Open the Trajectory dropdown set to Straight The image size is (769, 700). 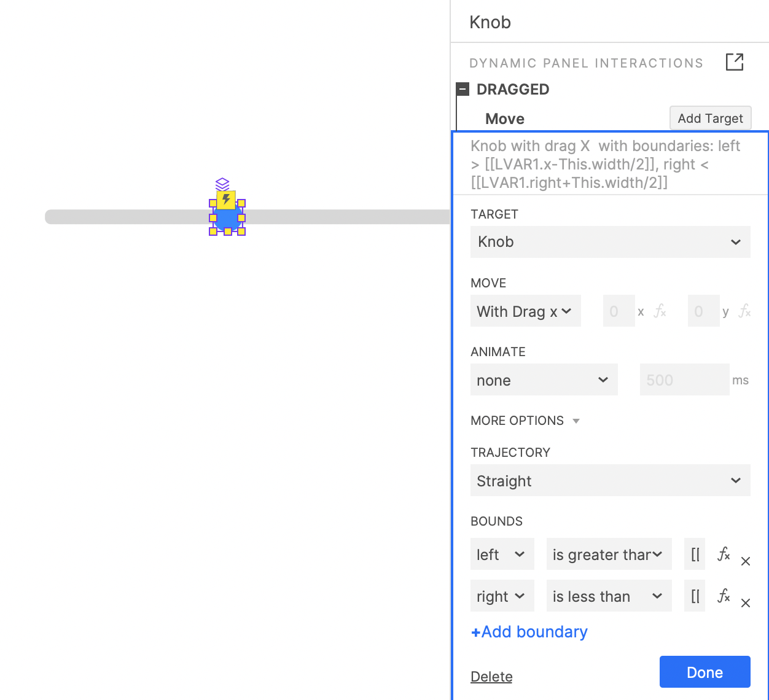click(x=610, y=481)
